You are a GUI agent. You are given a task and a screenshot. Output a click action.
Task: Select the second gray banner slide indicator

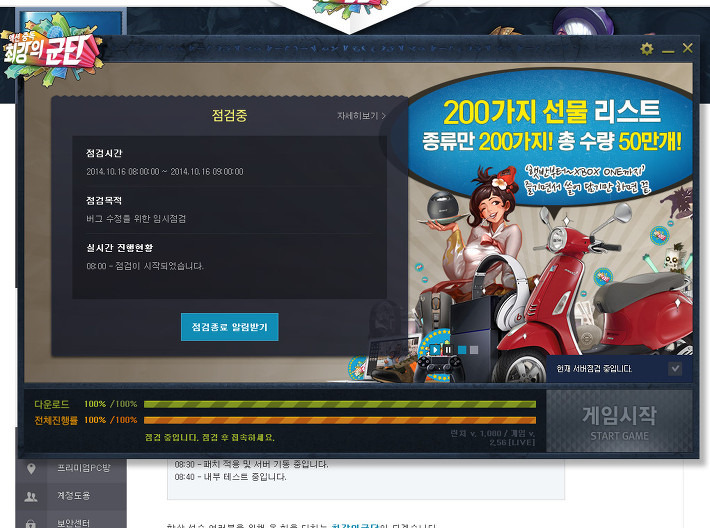(x=474, y=350)
